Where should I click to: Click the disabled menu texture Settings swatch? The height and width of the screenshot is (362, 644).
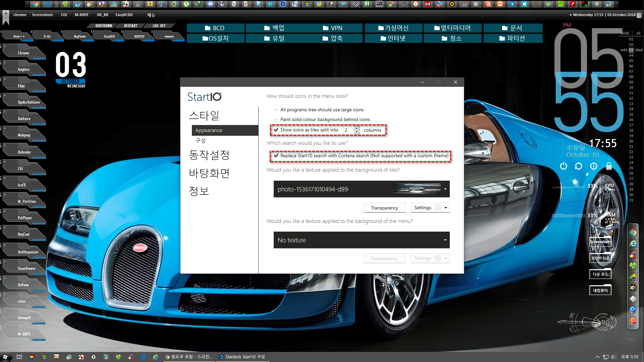(x=438, y=258)
